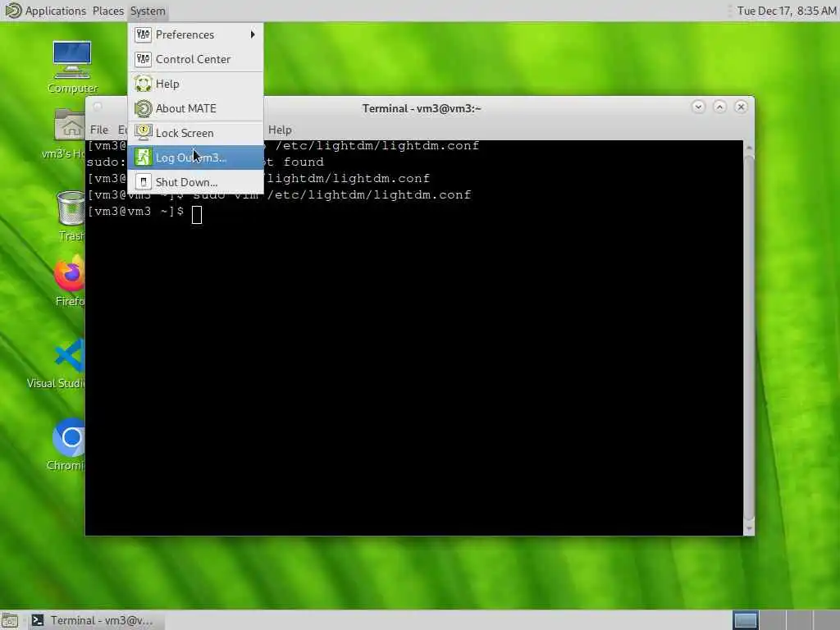
Task: Close the Terminal window
Action: pos(741,107)
